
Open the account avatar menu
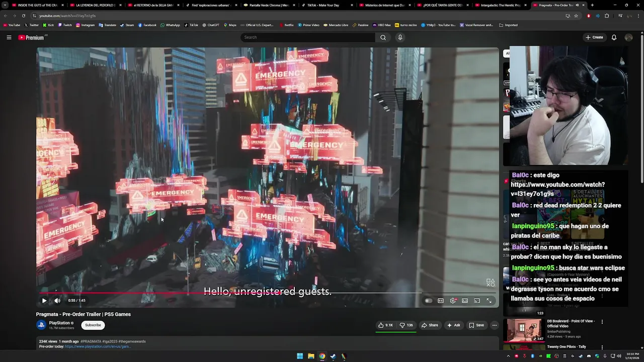pyautogui.click(x=628, y=37)
